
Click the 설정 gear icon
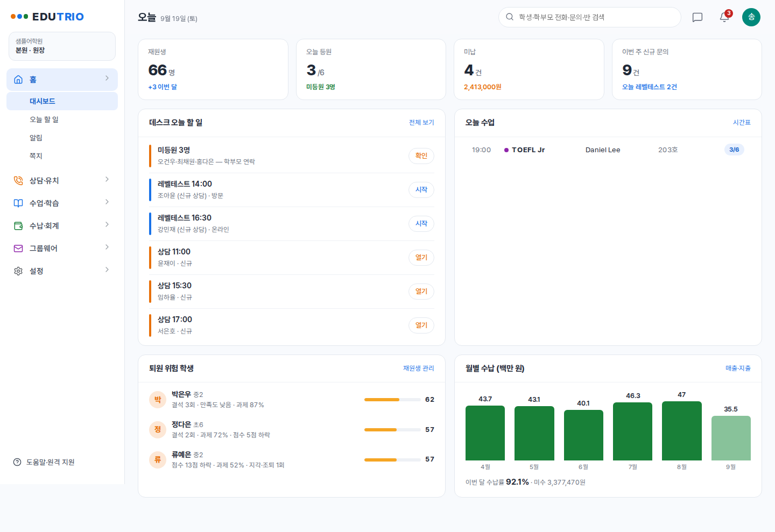(18, 271)
